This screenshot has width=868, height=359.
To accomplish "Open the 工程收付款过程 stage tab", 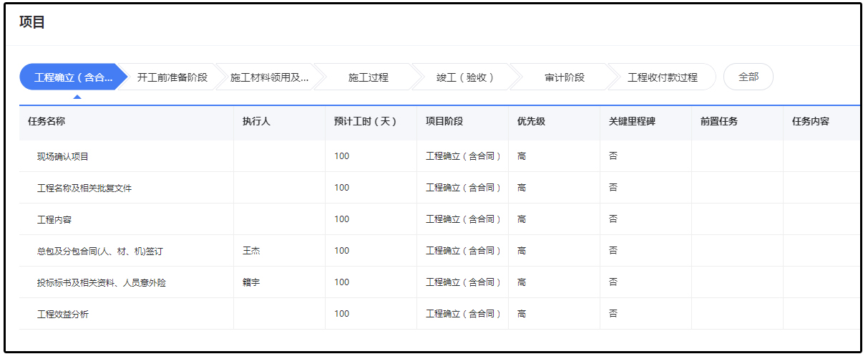I will (662, 77).
